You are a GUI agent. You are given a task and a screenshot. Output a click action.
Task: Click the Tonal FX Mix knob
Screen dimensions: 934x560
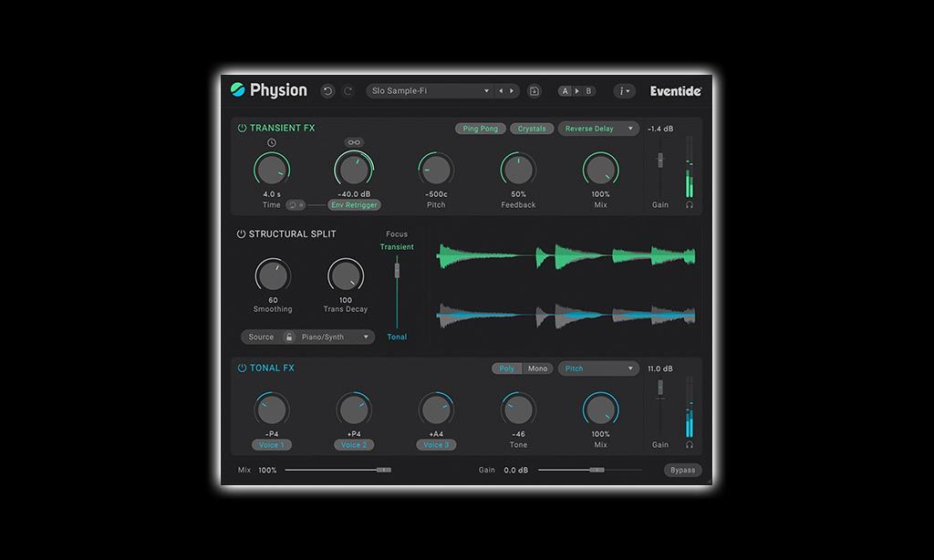point(600,410)
